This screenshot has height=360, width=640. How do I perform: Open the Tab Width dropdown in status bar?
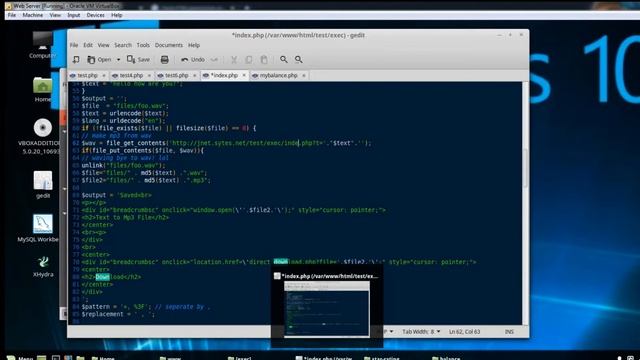coord(421,331)
